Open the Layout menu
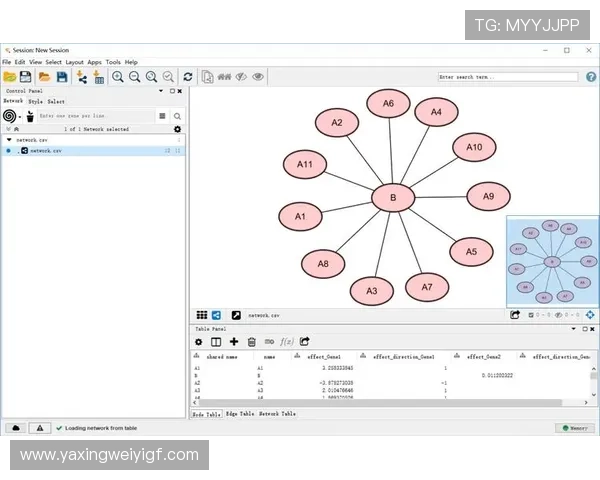Image resolution: width=600 pixels, height=480 pixels. [74, 62]
